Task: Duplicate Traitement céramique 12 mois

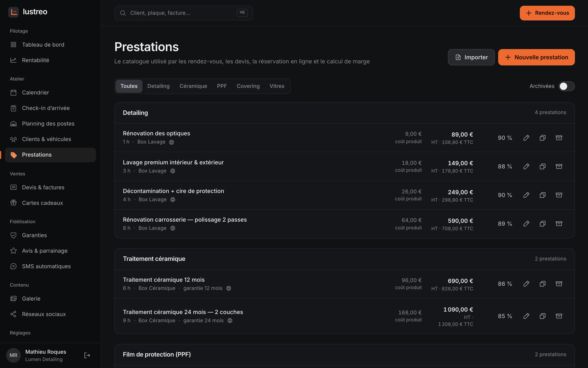Action: click(542, 284)
